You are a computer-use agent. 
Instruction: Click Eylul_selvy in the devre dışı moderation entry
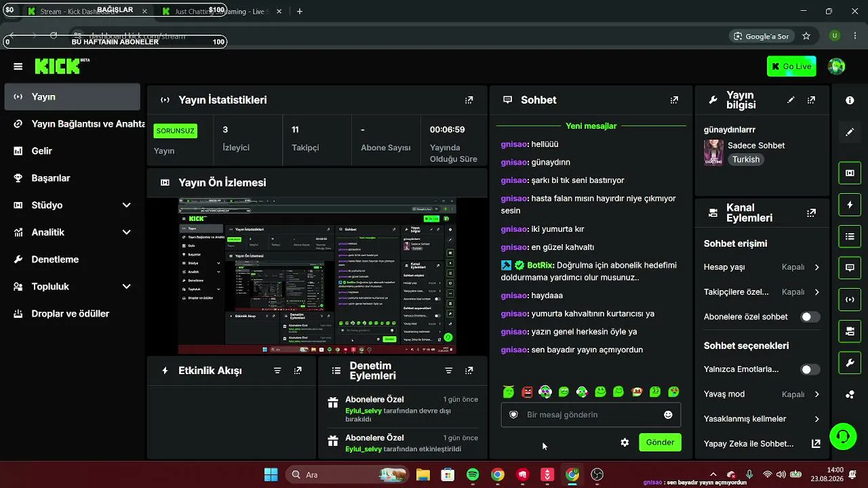tap(363, 411)
